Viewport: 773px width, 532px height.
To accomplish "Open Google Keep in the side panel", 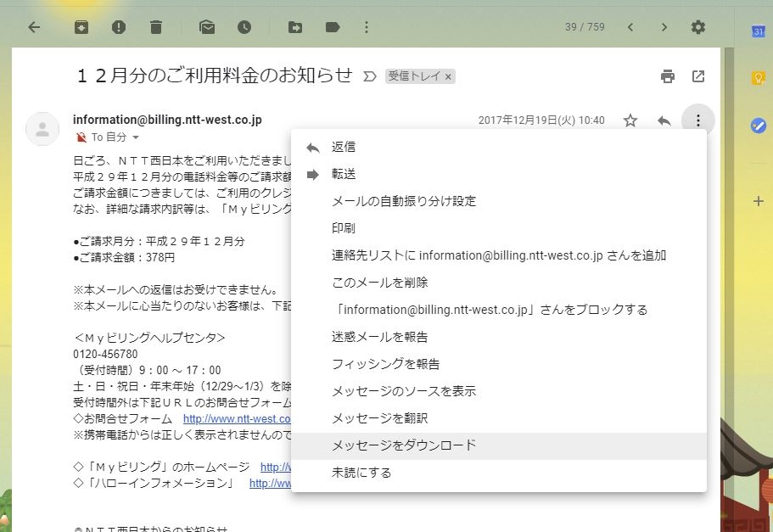I will 759,78.
